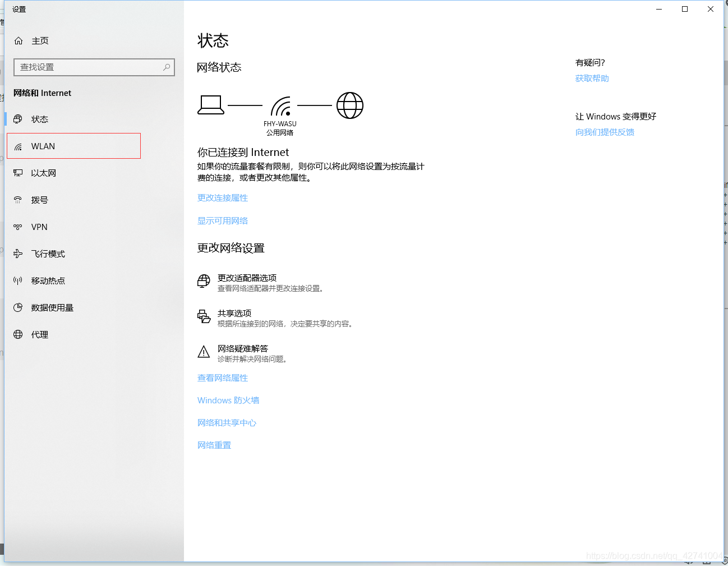Viewport: 728px width, 566px height.
Task: Click the 查找设置 search field
Action: pyautogui.click(x=94, y=67)
